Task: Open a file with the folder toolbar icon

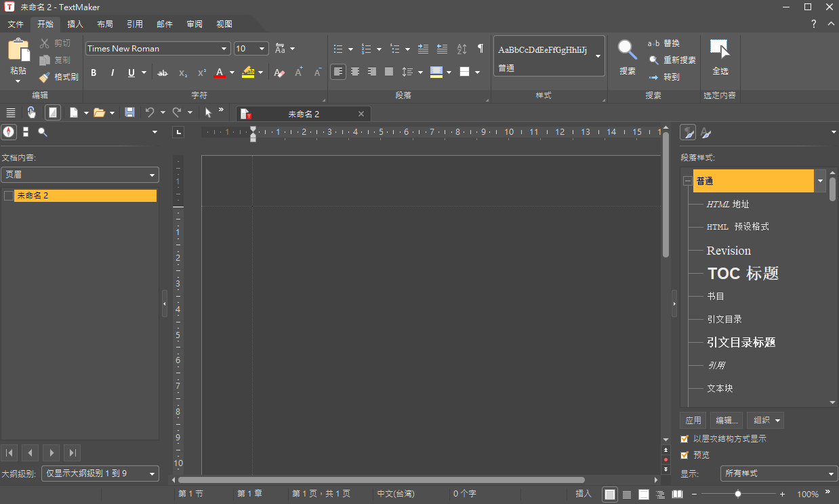Action: (100, 112)
